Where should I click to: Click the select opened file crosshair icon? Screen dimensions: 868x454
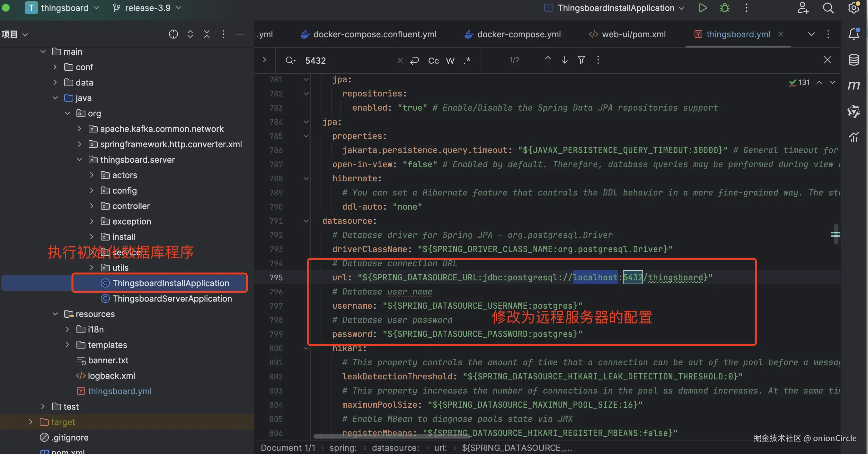(x=173, y=34)
